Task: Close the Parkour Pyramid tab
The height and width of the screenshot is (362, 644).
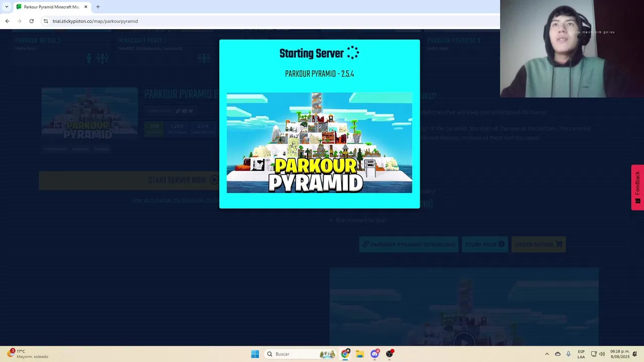Action: pos(86,7)
